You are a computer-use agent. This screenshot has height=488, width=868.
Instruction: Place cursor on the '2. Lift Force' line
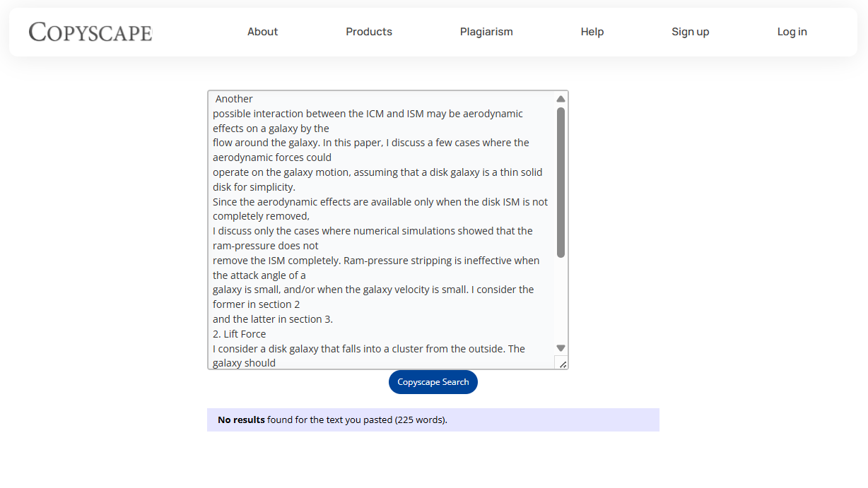240,334
